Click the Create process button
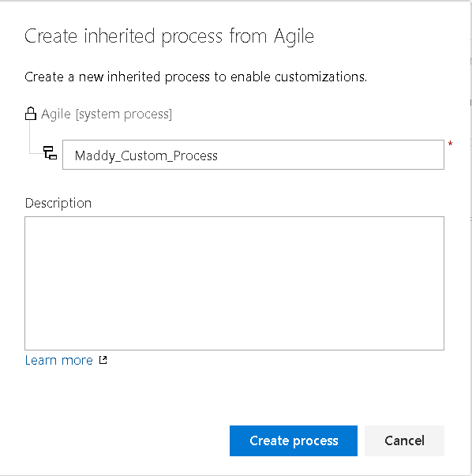 pyautogui.click(x=294, y=440)
